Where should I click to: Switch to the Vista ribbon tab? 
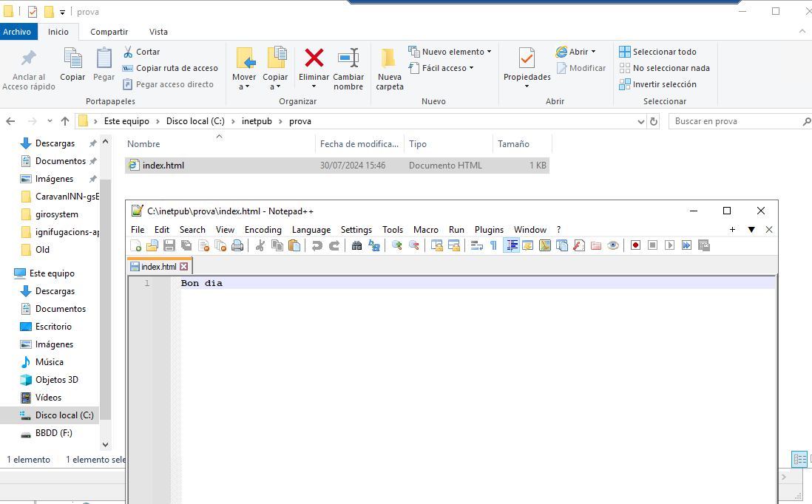(158, 32)
